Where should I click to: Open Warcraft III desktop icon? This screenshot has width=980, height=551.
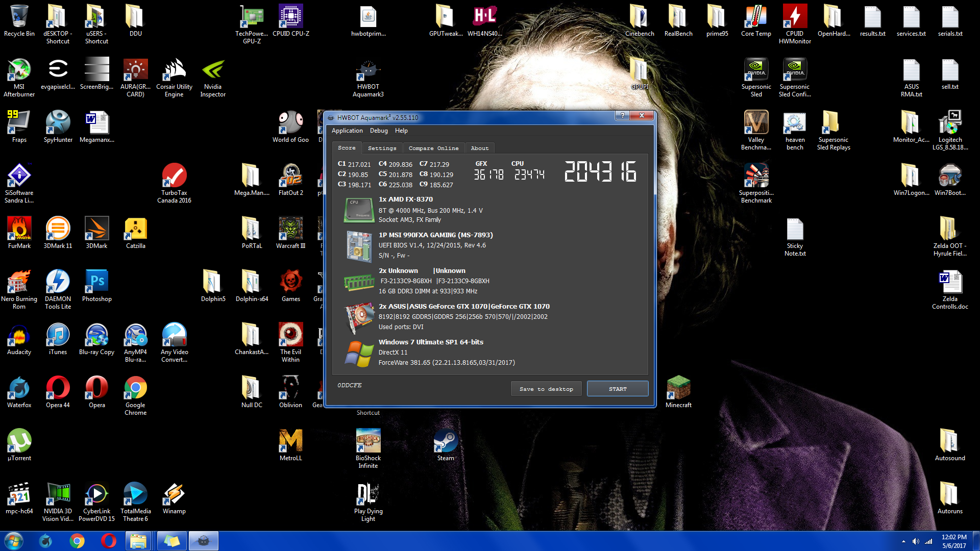(x=290, y=233)
